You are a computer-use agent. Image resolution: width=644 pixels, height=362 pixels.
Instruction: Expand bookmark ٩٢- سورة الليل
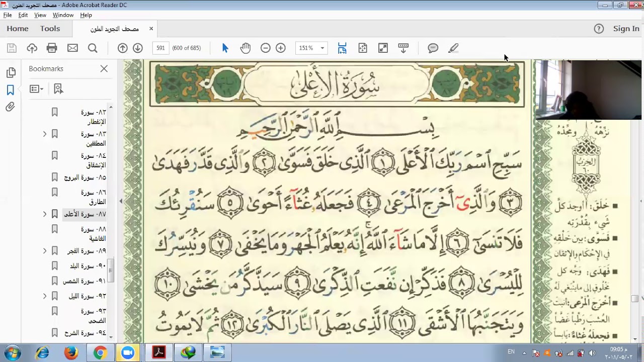44,297
